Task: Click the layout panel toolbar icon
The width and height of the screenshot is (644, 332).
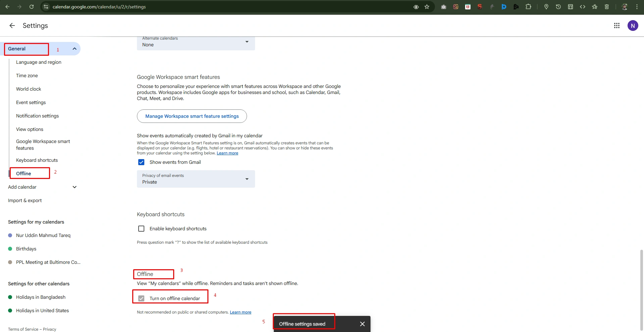Action: (571, 7)
